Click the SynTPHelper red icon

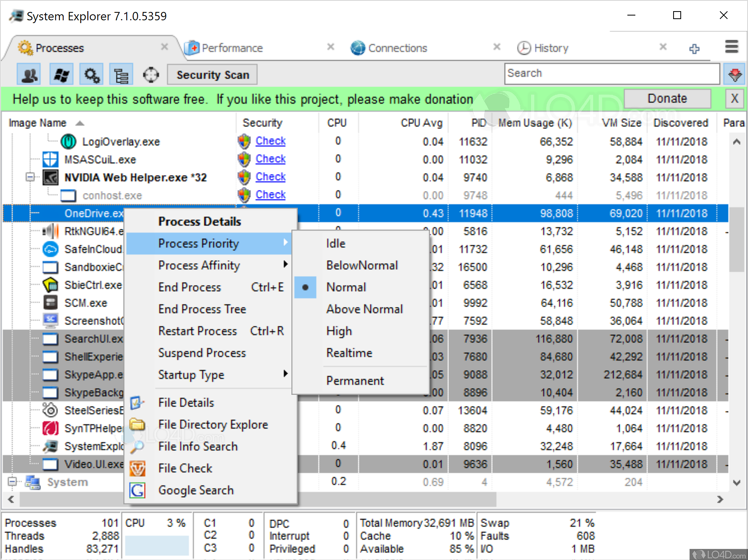click(51, 428)
